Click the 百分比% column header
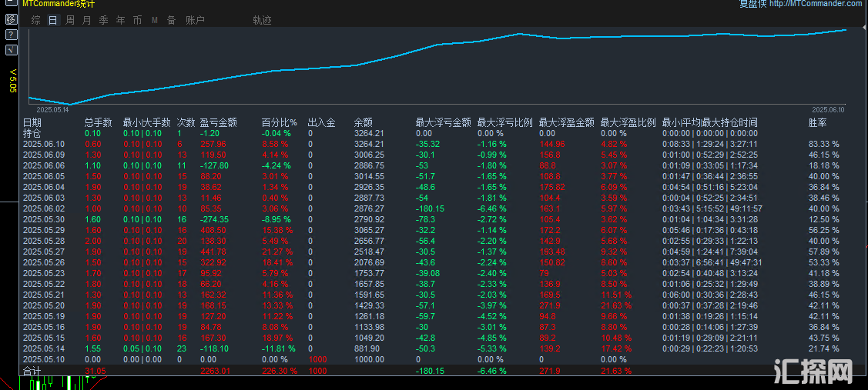Screen dimensions: 868x390 click(x=280, y=122)
